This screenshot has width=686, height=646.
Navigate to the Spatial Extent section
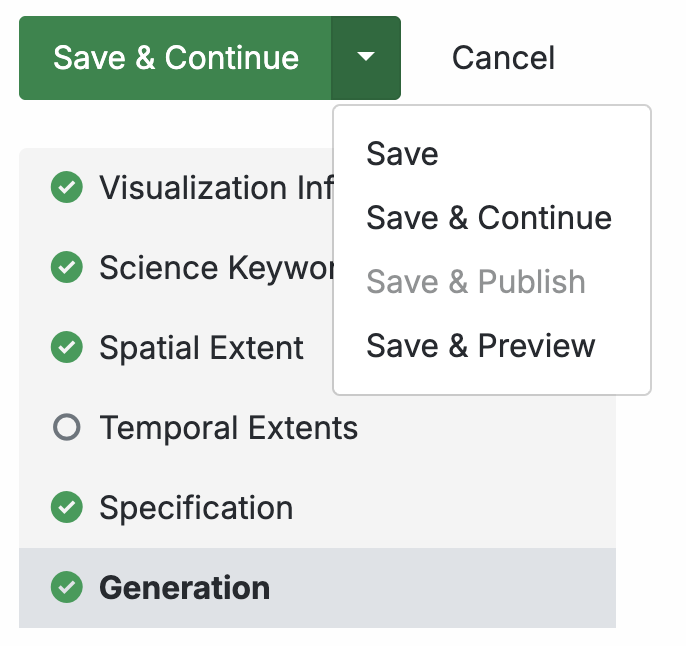coord(201,348)
